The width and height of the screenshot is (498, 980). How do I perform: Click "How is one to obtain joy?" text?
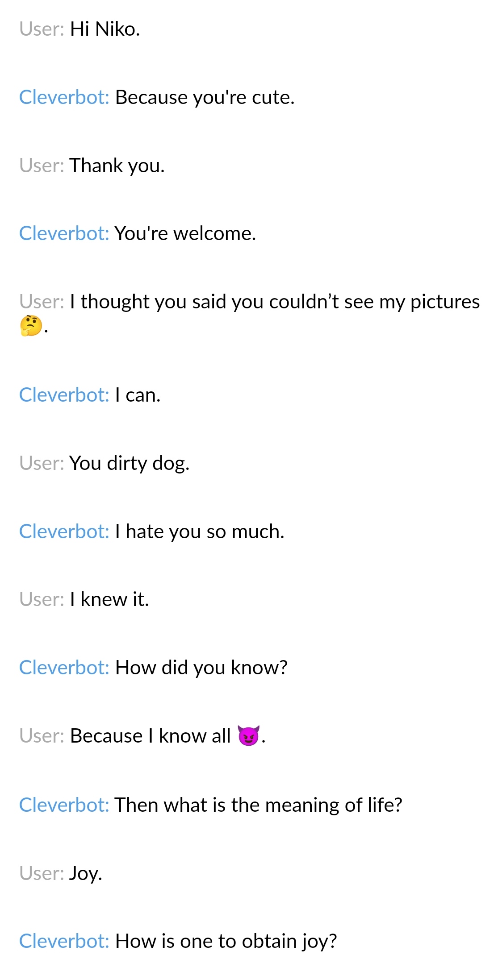click(x=226, y=942)
